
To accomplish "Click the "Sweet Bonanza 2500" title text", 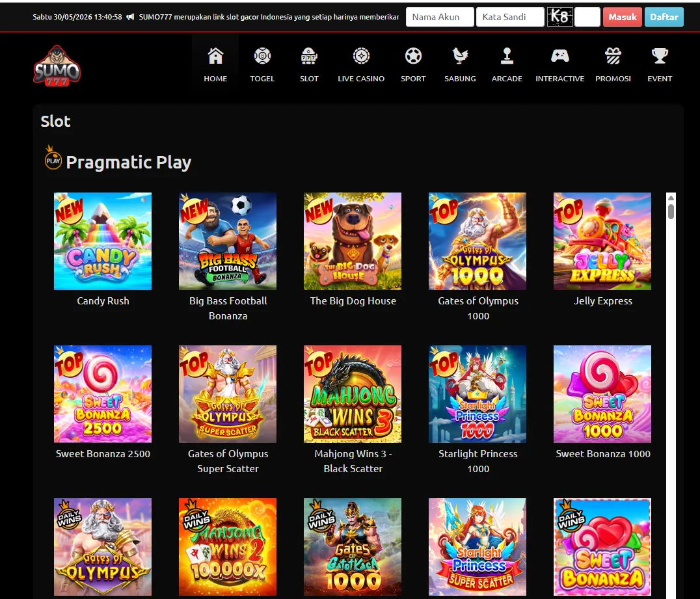I will tap(103, 453).
